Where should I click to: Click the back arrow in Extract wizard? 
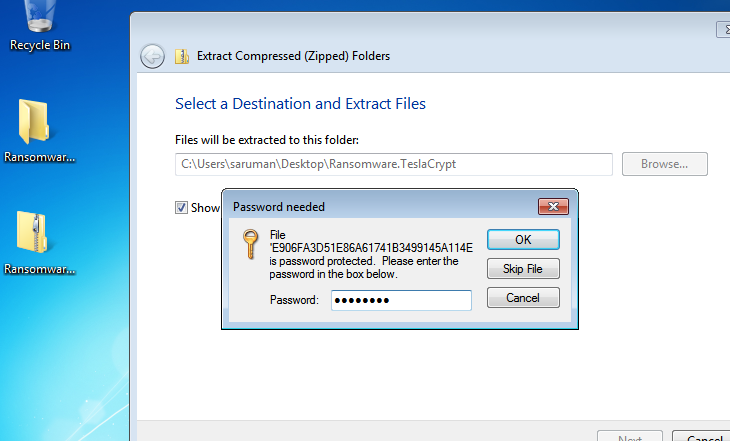[x=152, y=57]
